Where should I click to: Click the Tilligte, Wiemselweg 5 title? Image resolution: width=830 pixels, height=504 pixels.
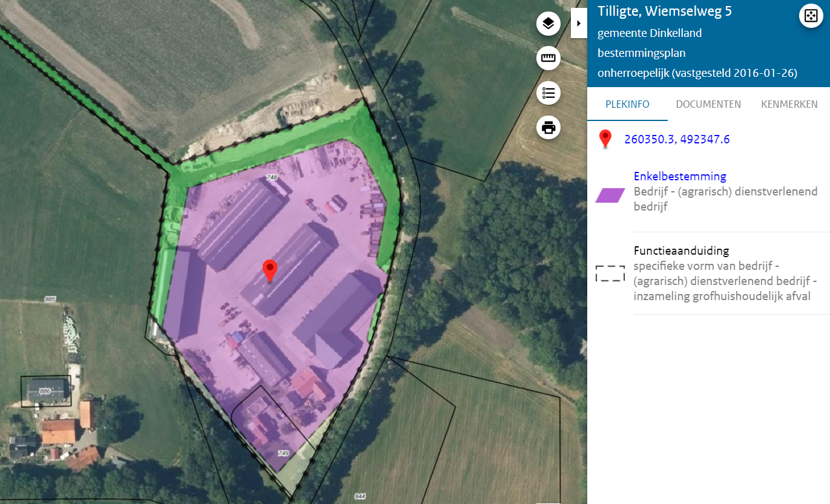click(664, 11)
